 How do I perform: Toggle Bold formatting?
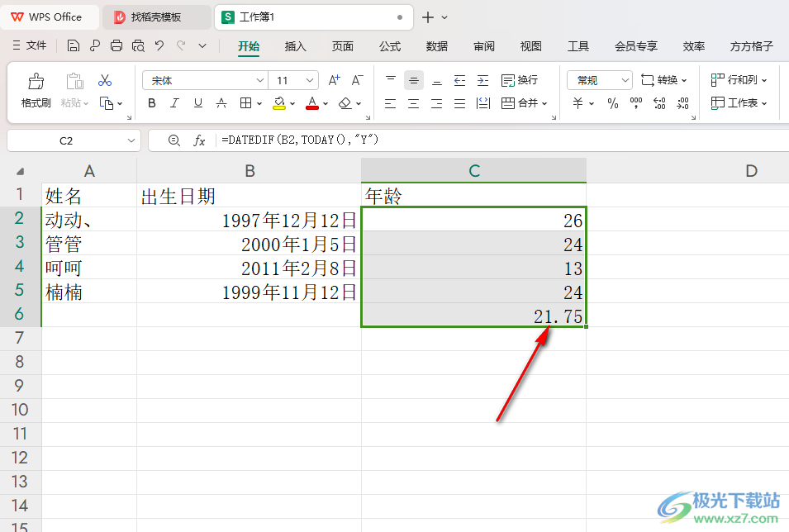pos(152,103)
